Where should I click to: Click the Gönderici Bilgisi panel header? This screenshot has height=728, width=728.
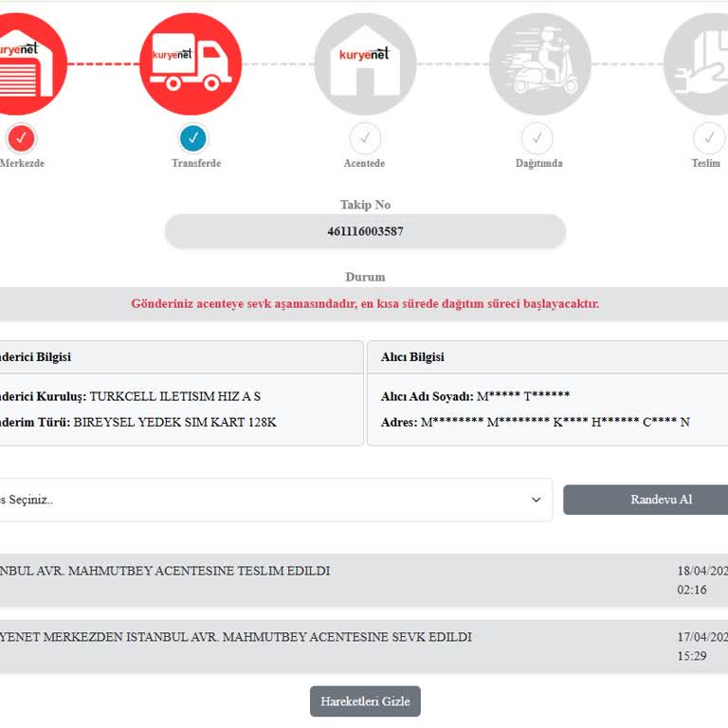[182, 357]
